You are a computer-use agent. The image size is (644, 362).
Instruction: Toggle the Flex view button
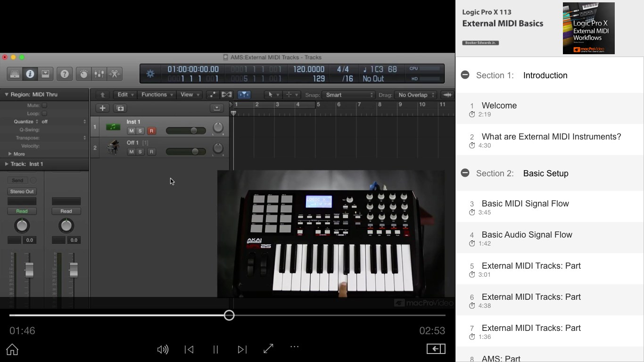(x=227, y=95)
